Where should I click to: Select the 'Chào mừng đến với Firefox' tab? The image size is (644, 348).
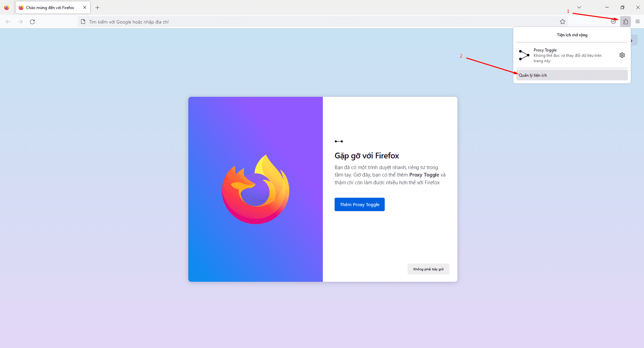coord(53,7)
